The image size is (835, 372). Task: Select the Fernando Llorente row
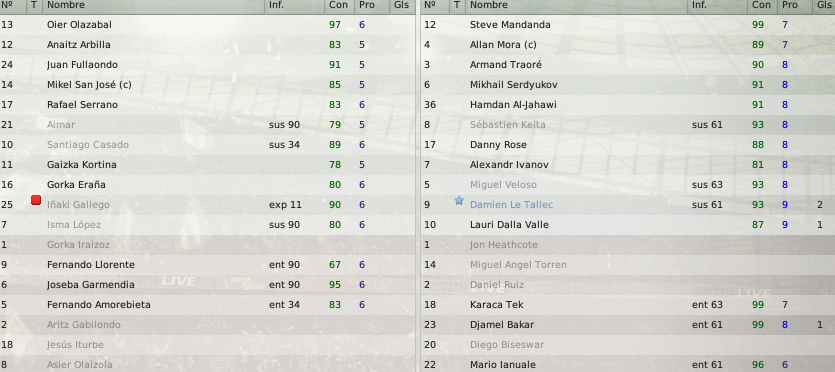pyautogui.click(x=207, y=265)
